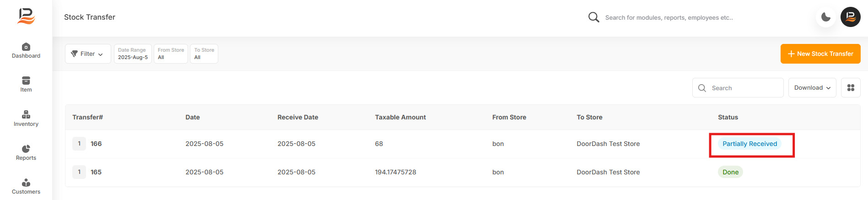This screenshot has width=868, height=200.
Task: Select the To Store filter
Action: 204,54
